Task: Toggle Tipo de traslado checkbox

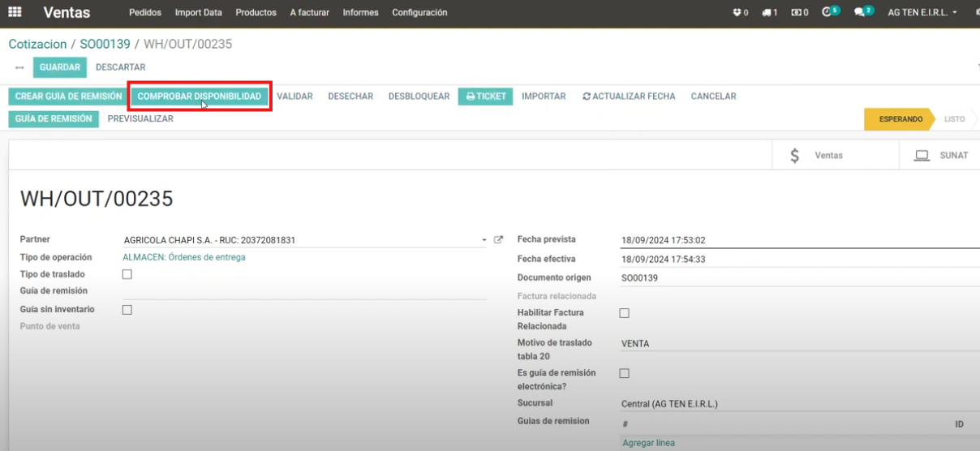Action: pos(127,274)
